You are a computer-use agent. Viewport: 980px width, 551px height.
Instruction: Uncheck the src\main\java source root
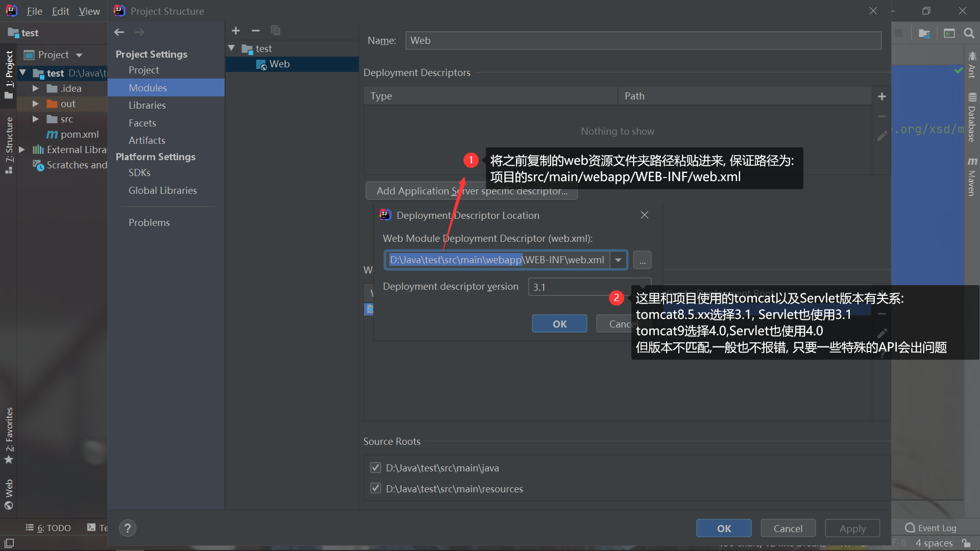click(x=376, y=467)
